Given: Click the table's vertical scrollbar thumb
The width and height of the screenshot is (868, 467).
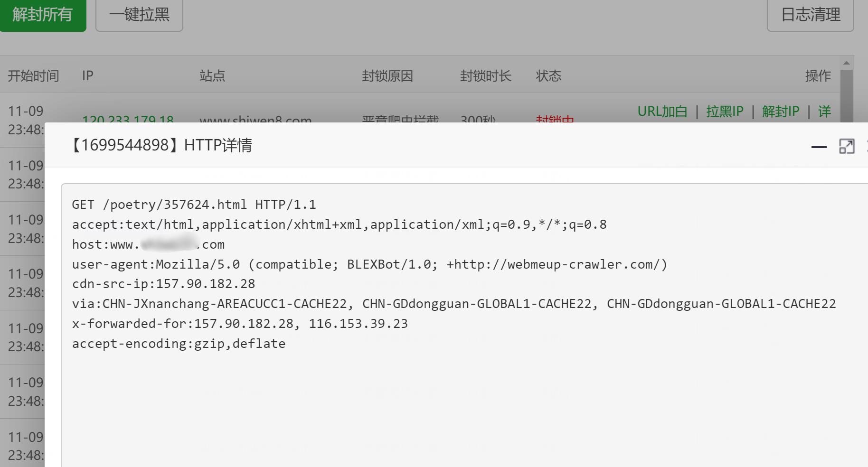Looking at the screenshot, I should coord(846,95).
